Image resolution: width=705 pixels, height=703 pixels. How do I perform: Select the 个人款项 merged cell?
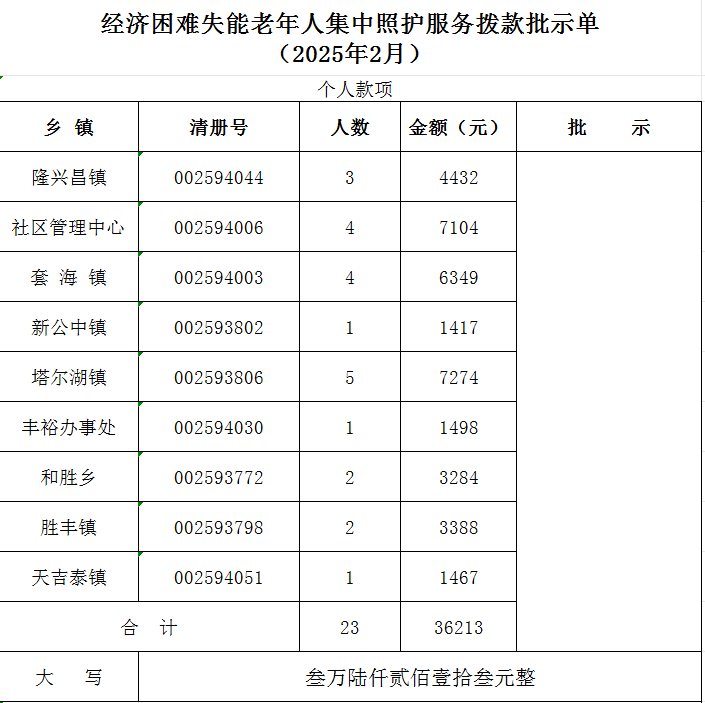tap(354, 89)
